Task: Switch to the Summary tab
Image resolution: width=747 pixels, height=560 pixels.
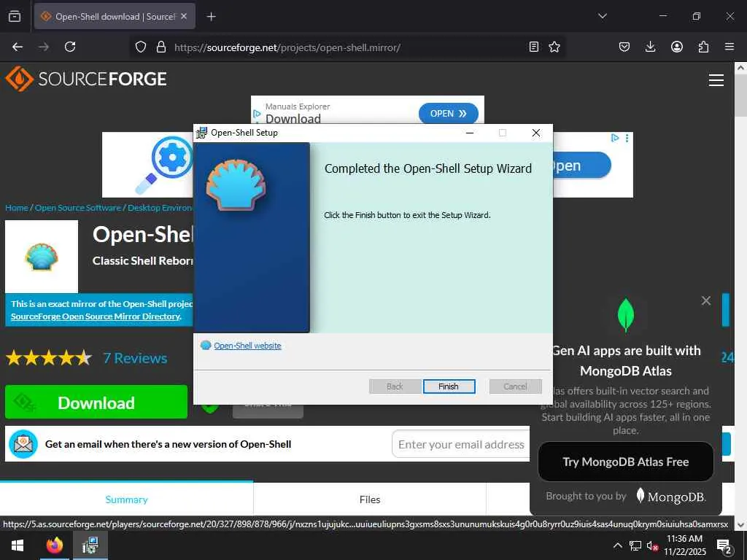Action: pyautogui.click(x=126, y=499)
